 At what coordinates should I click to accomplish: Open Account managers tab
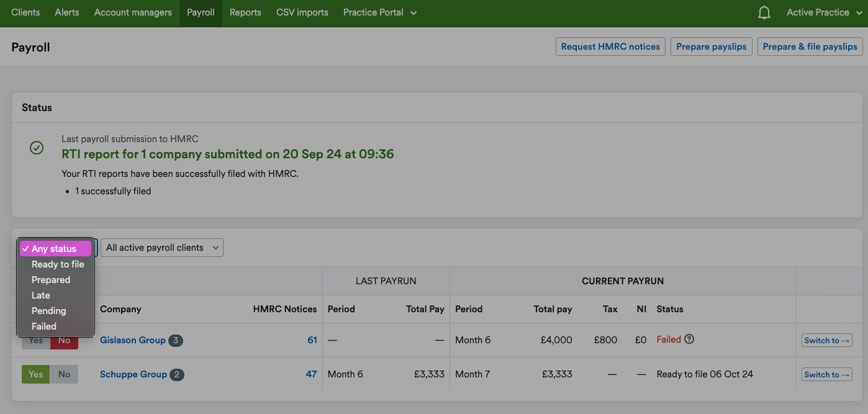point(133,12)
